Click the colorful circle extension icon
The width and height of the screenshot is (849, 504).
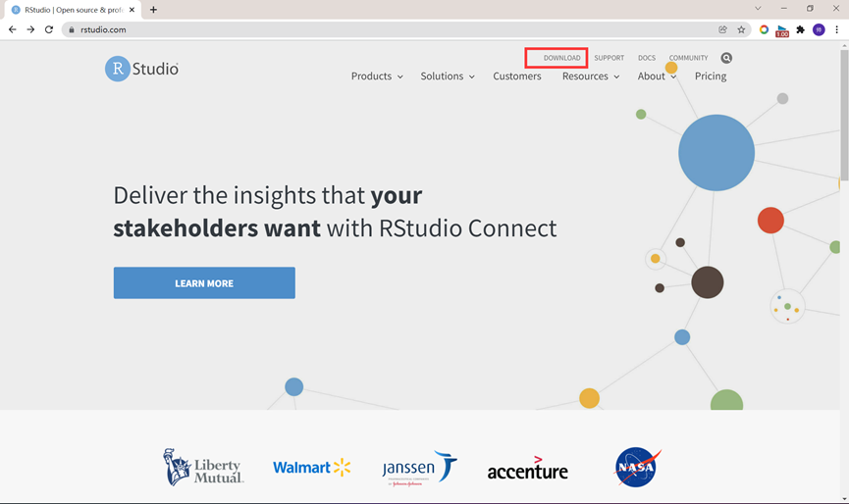click(764, 29)
